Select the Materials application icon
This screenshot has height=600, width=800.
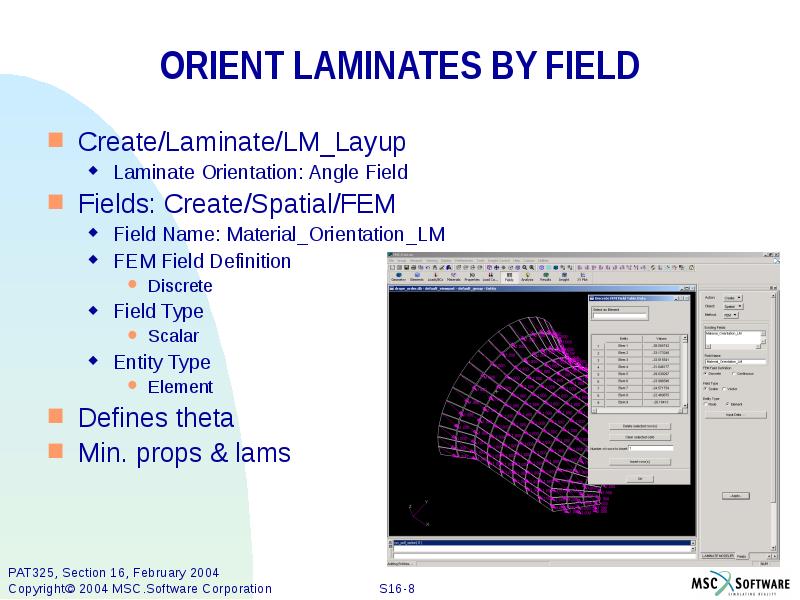[453, 276]
